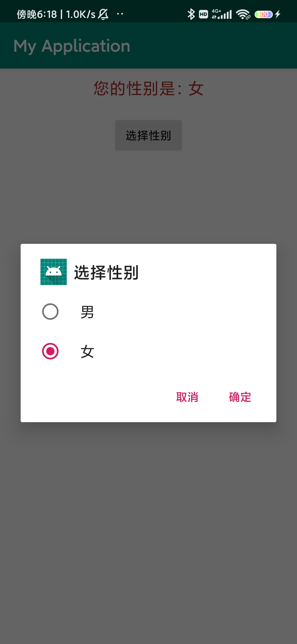Tap the 您的性别是: 女 result text
297x644 pixels.
click(148, 89)
